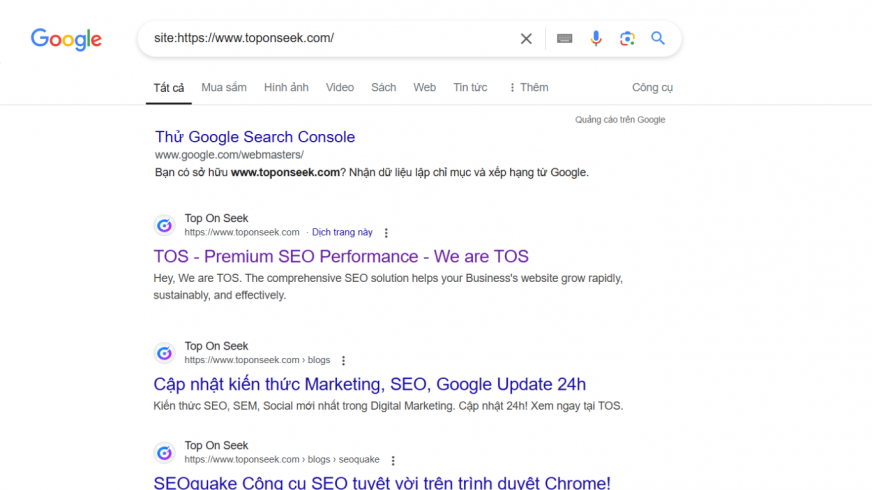Select the Mua sắm tab
This screenshot has height=490, width=872.
(x=224, y=88)
